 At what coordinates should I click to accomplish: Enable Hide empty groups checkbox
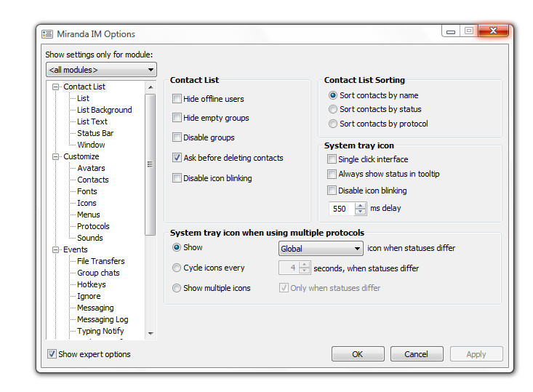(177, 118)
